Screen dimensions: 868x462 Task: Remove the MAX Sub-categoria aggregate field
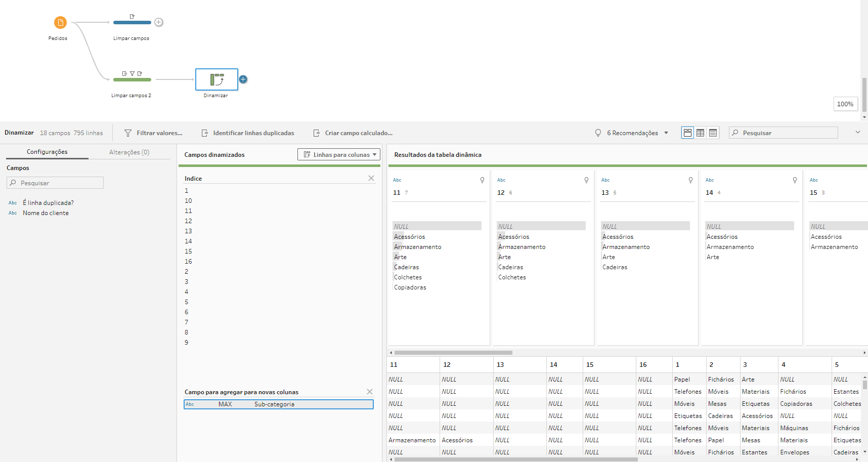tap(370, 392)
